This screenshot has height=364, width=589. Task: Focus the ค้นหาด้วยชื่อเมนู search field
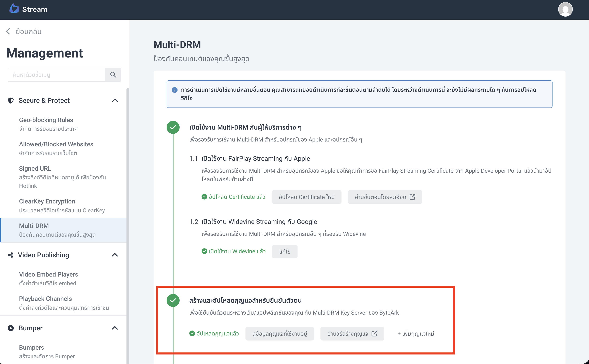(x=57, y=75)
